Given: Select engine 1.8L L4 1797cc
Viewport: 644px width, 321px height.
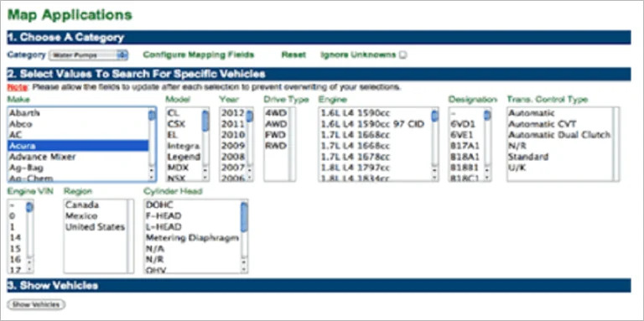Looking at the screenshot, I should [x=375, y=168].
